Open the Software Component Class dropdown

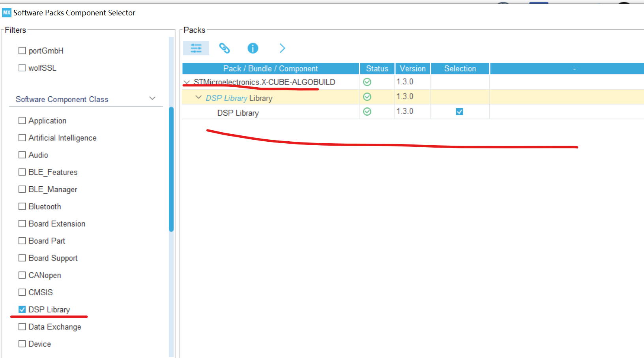(152, 98)
